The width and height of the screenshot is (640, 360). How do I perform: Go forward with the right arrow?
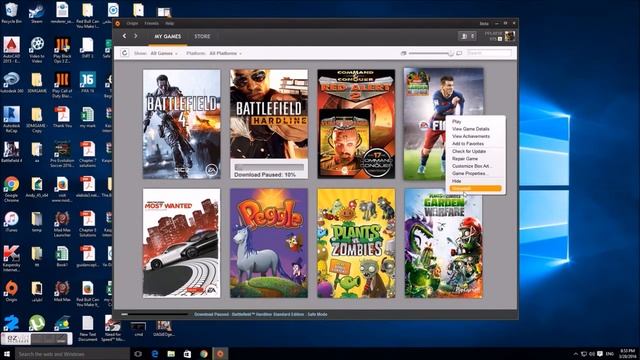coord(136,36)
